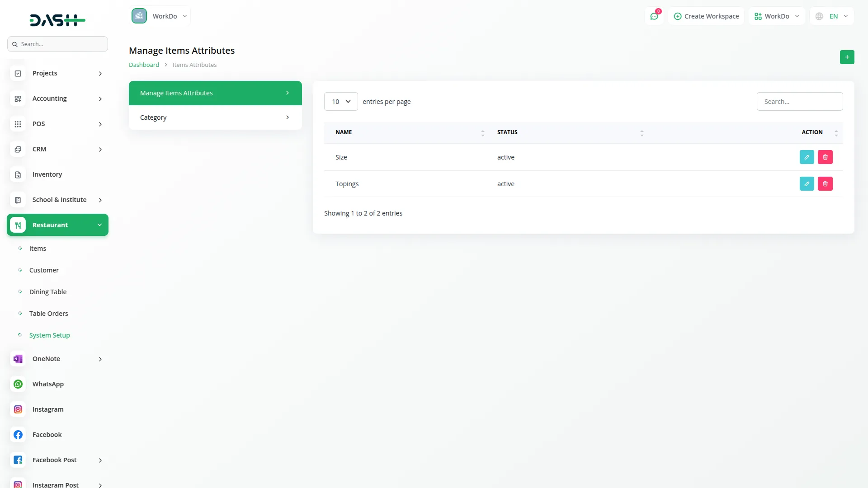The width and height of the screenshot is (868, 488).
Task: Click the Dash logo
Action: click(57, 20)
